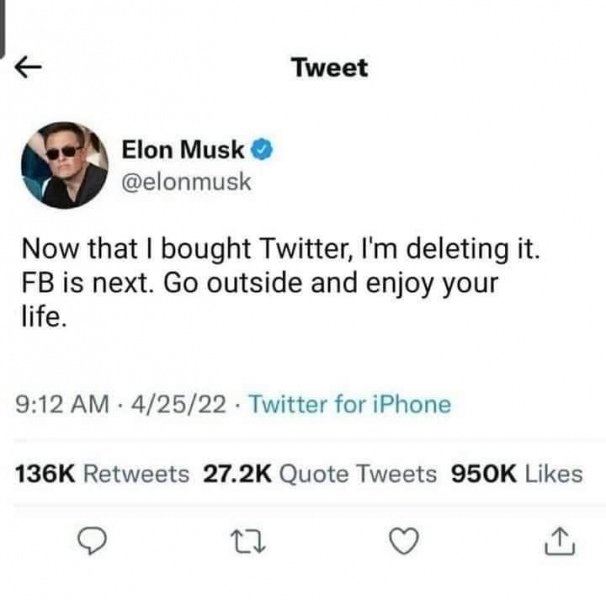Screen dimensions: 606x600
Task: Like the tweet with the heart icon
Action: (402, 541)
